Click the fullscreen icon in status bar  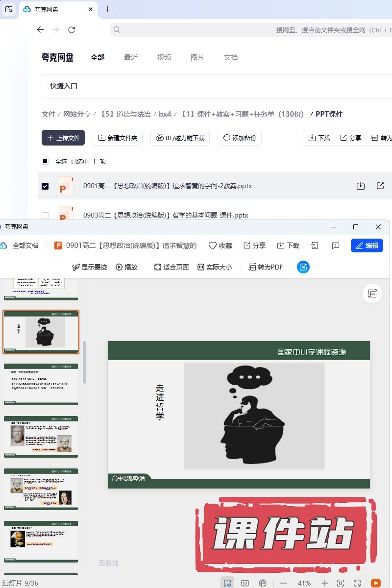pos(357,583)
